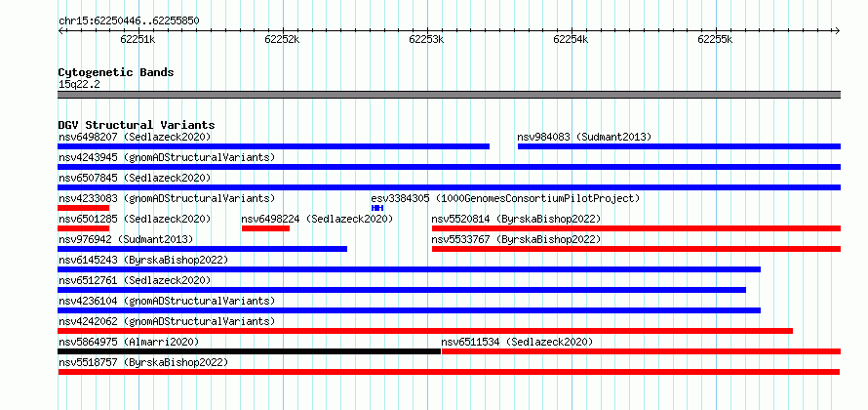Image resolution: width=868 pixels, height=410 pixels.
Task: Click the nsv4233083 short red bar
Action: (x=84, y=208)
